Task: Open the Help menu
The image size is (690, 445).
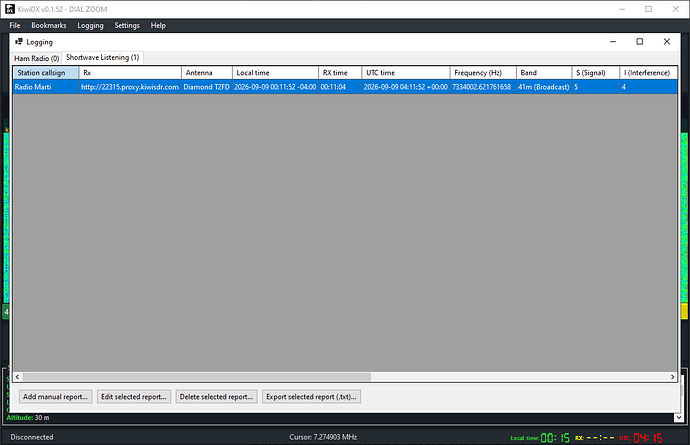Action: pos(158,26)
